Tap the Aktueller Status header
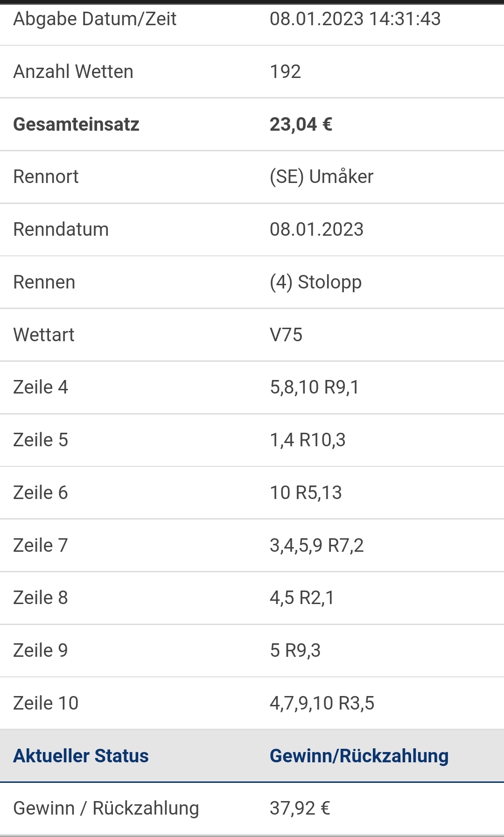504x837 pixels. click(x=81, y=756)
